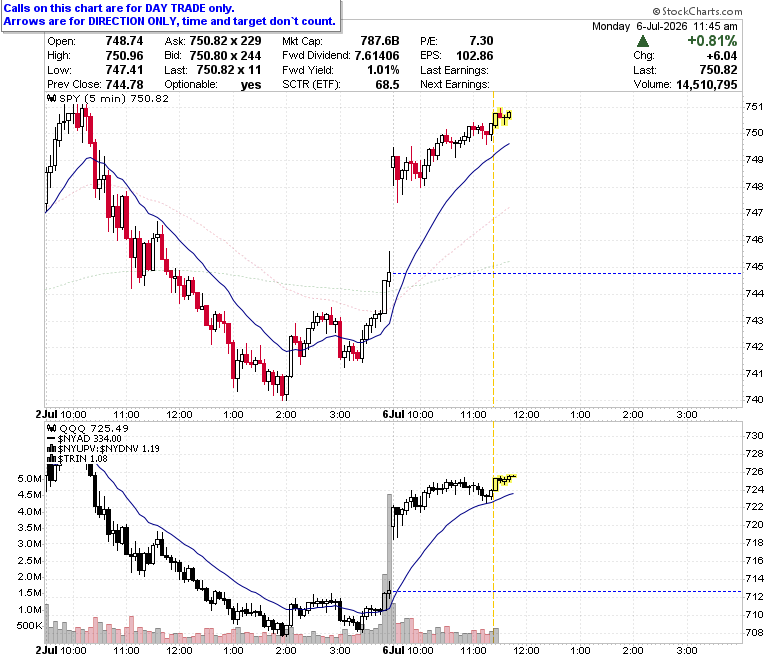This screenshot has width=780, height=659.
Task: Open the StockCharts.com watermark link
Action: (697, 11)
